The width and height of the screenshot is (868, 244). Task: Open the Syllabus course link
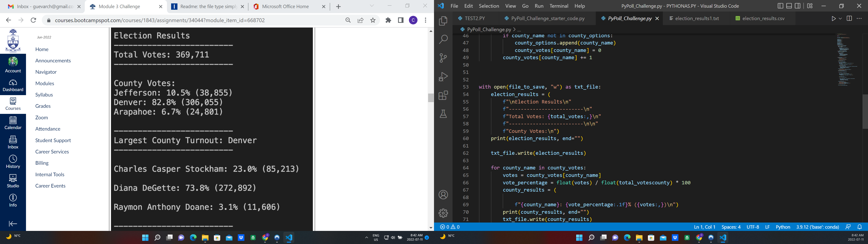coord(44,95)
